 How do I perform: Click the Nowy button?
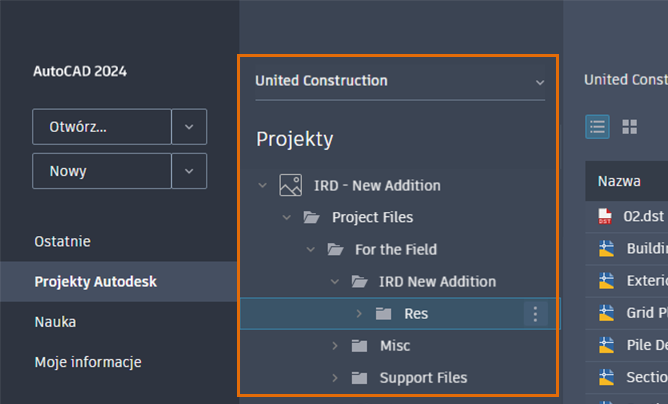pos(102,171)
